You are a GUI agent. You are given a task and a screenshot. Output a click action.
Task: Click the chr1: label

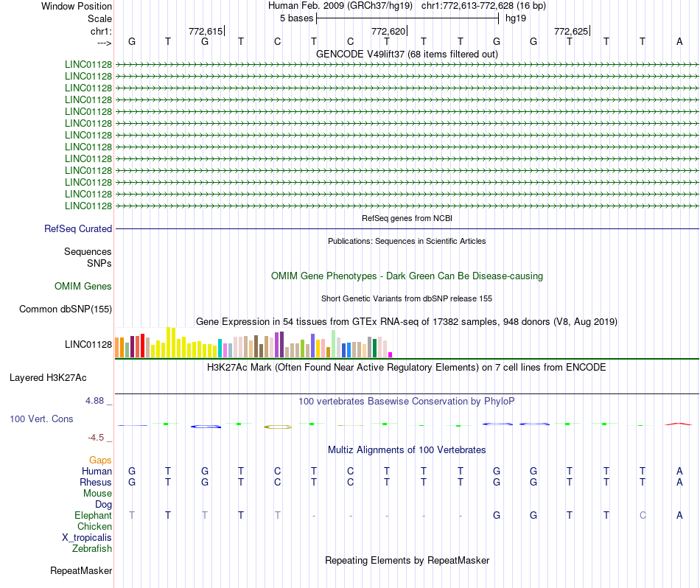coord(101,31)
